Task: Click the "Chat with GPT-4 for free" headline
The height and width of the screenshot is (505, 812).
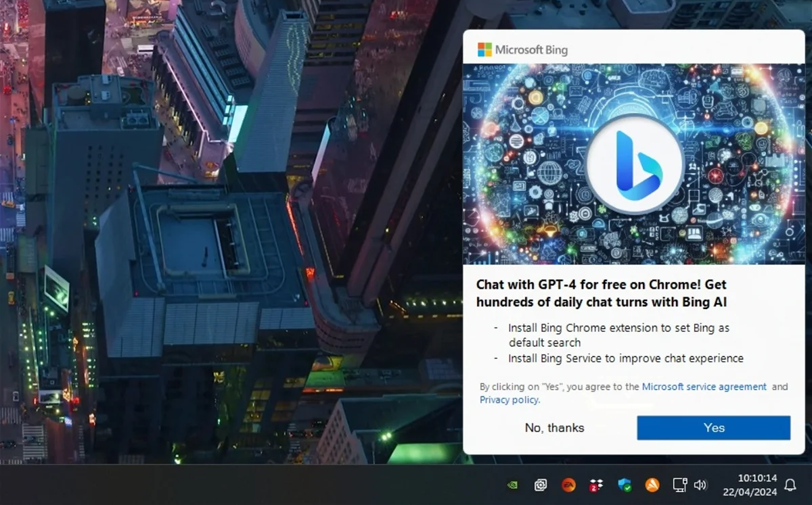Action: point(602,293)
